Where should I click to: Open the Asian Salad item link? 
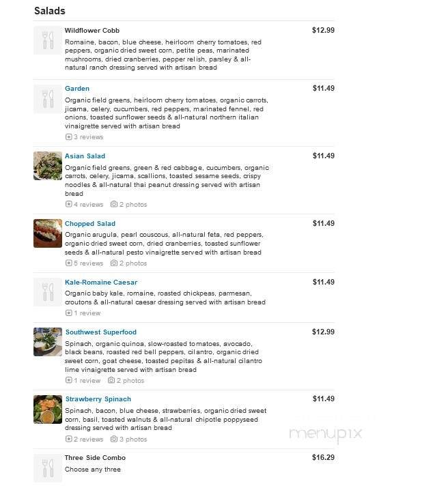[85, 156]
